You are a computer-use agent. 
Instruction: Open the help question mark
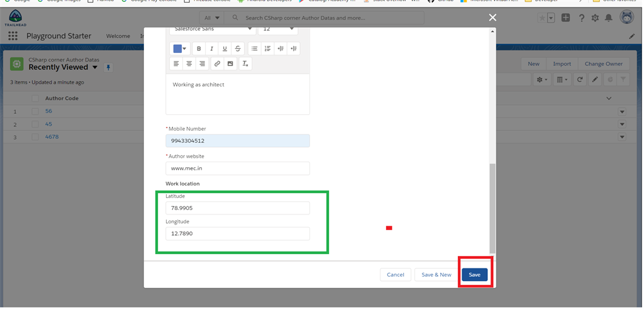click(581, 18)
